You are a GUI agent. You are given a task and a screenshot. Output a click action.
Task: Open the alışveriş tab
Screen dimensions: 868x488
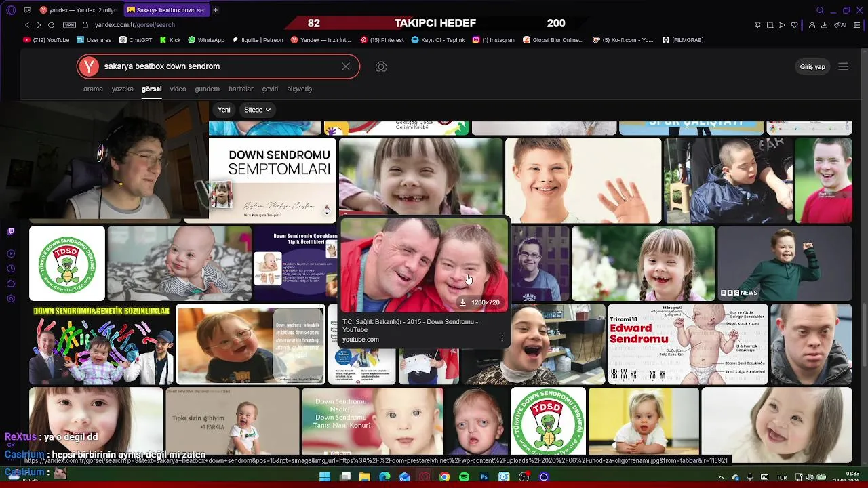pos(299,89)
